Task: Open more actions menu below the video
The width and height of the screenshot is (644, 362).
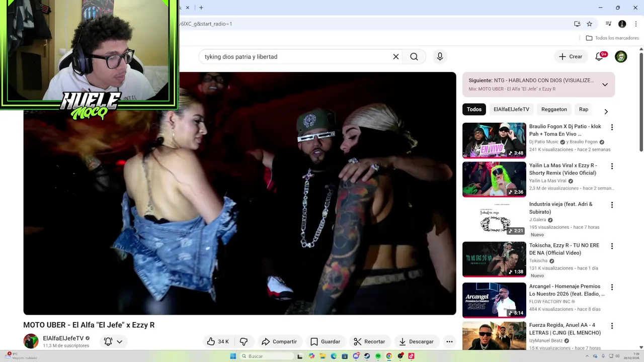Action: [449, 341]
